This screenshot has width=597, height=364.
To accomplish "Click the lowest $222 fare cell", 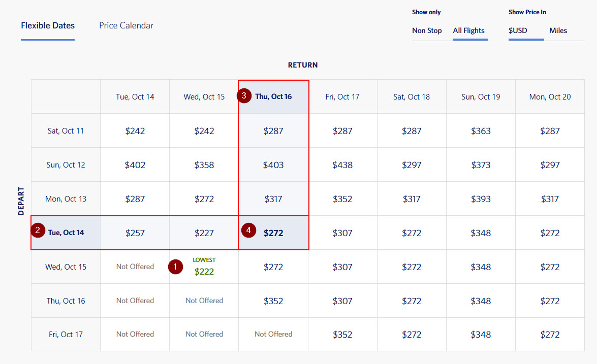I will (204, 271).
